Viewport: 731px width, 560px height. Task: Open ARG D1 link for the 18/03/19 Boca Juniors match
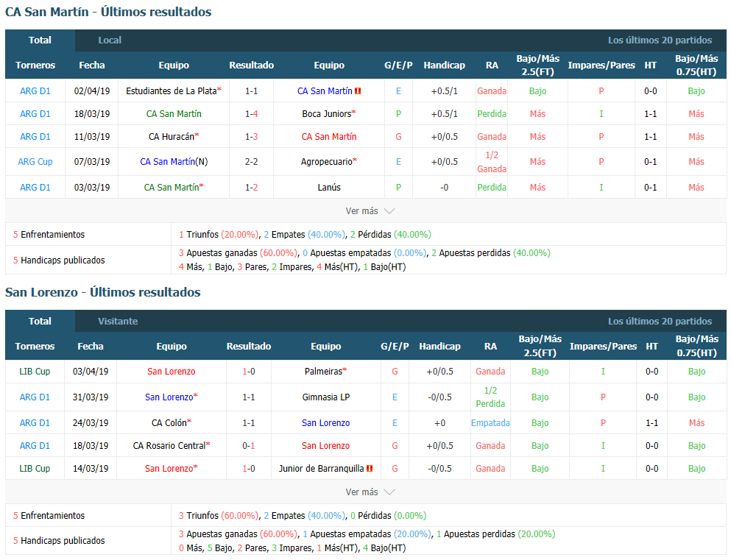[x=35, y=114]
